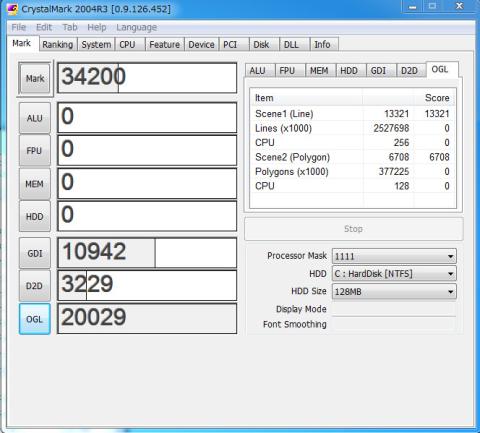Open the File menu
The image size is (480, 433).
[x=19, y=27]
